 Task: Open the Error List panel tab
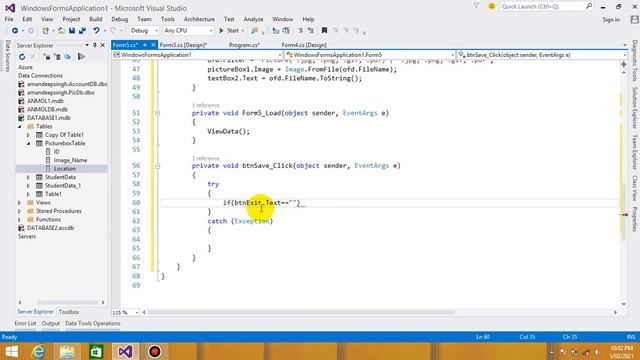coord(25,323)
